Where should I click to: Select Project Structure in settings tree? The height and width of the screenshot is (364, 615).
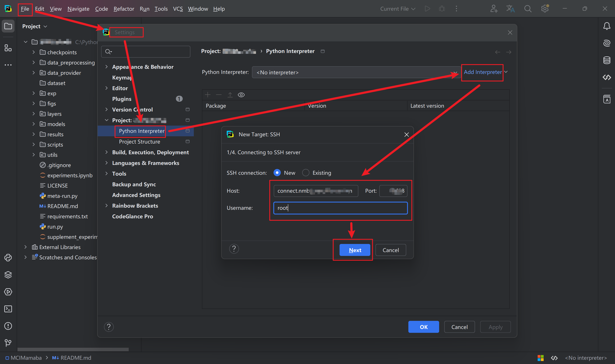(139, 142)
